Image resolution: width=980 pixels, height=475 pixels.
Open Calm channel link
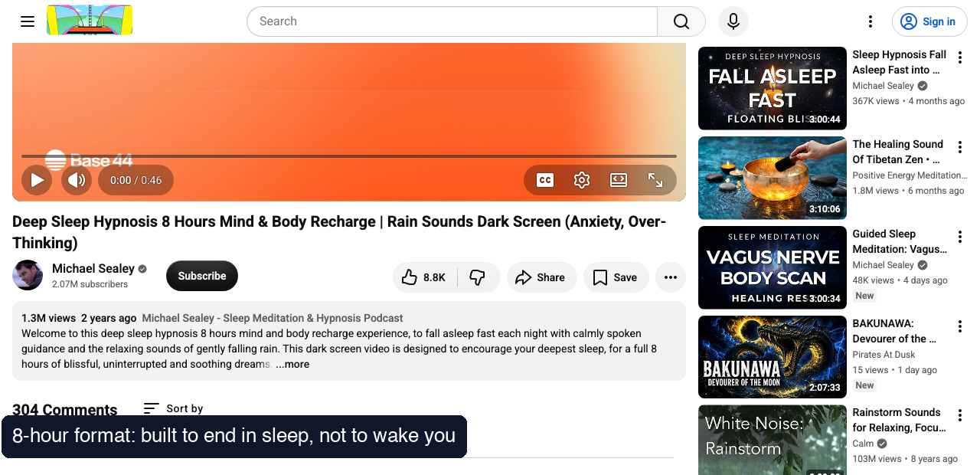pyautogui.click(x=863, y=444)
